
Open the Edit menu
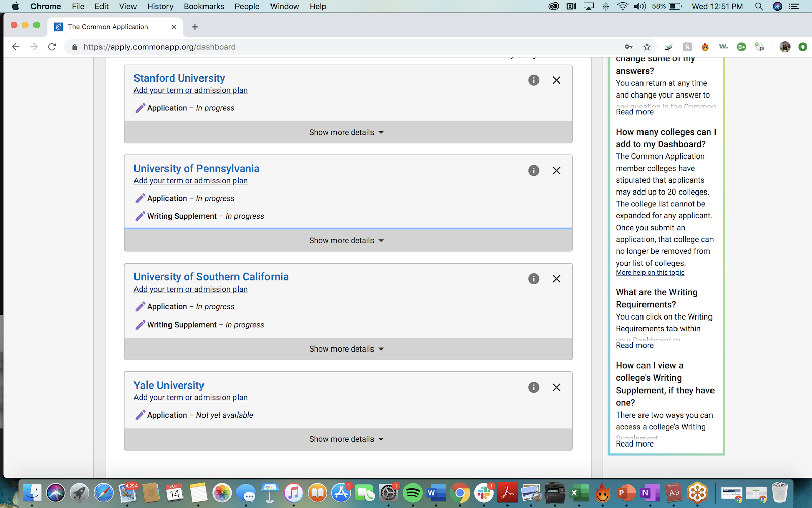tap(101, 6)
